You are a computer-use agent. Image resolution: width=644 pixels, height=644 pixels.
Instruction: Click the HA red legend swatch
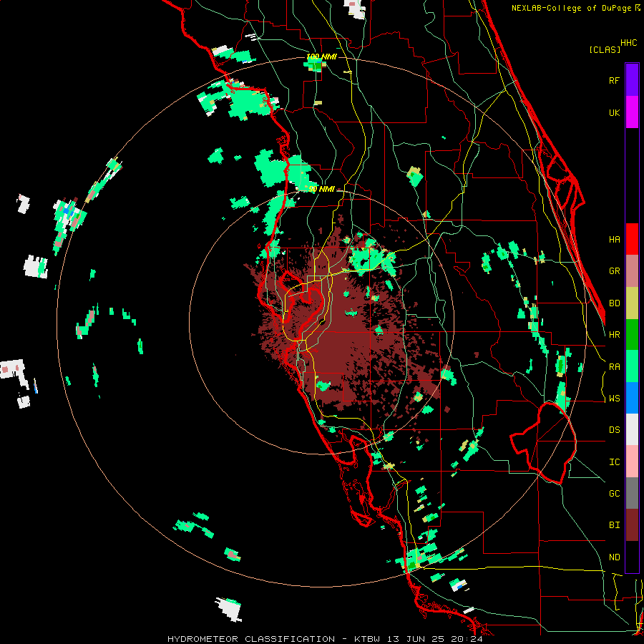[x=632, y=239]
